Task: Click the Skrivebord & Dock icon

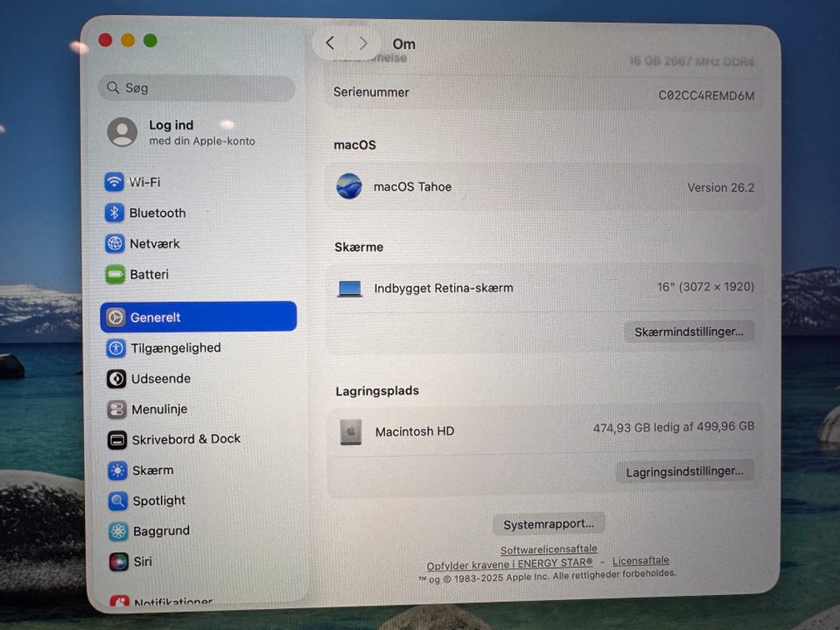Action: click(x=117, y=440)
